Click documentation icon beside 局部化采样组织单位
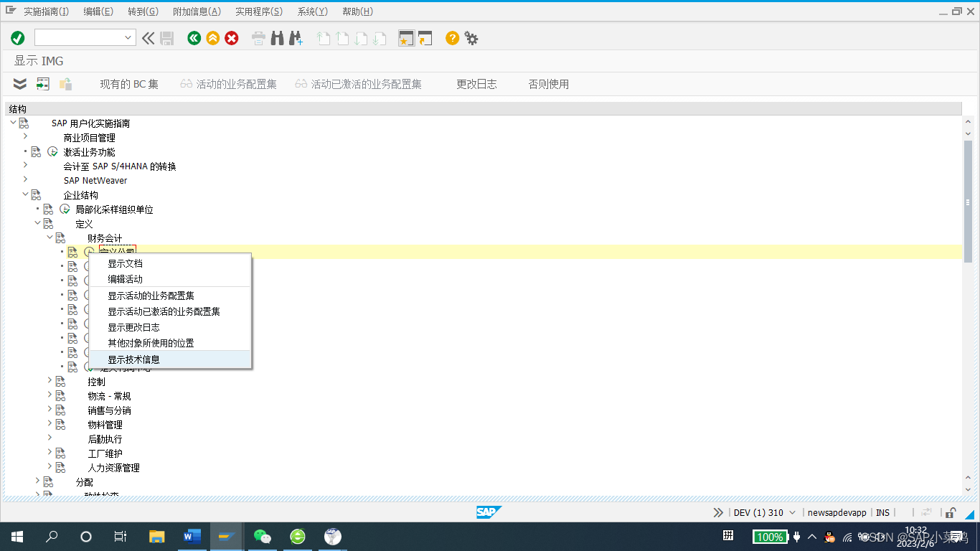The height and width of the screenshot is (551, 980). [48, 209]
